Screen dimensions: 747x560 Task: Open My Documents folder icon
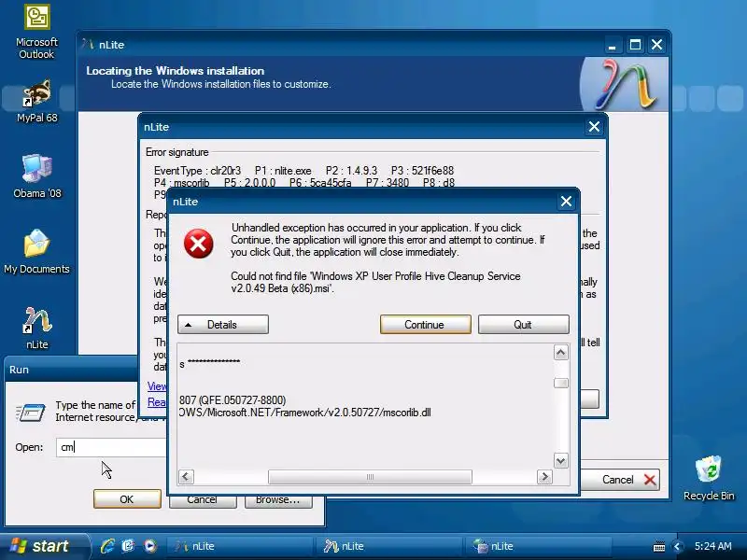coord(36,251)
